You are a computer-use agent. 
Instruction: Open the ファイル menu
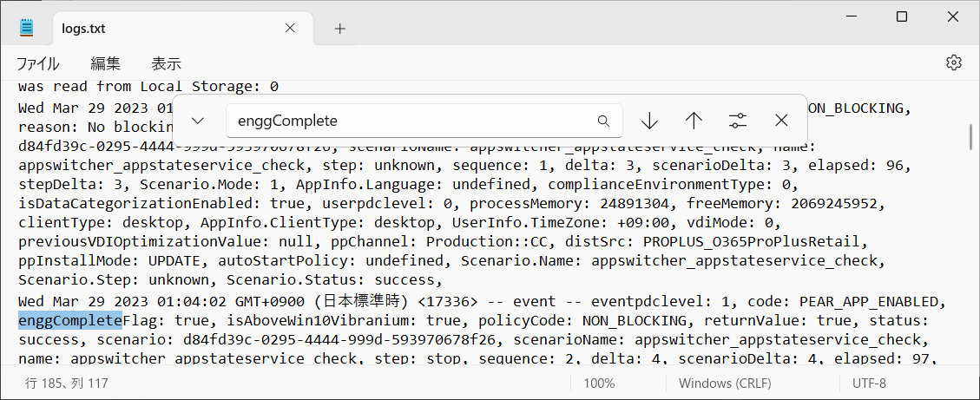[37, 63]
